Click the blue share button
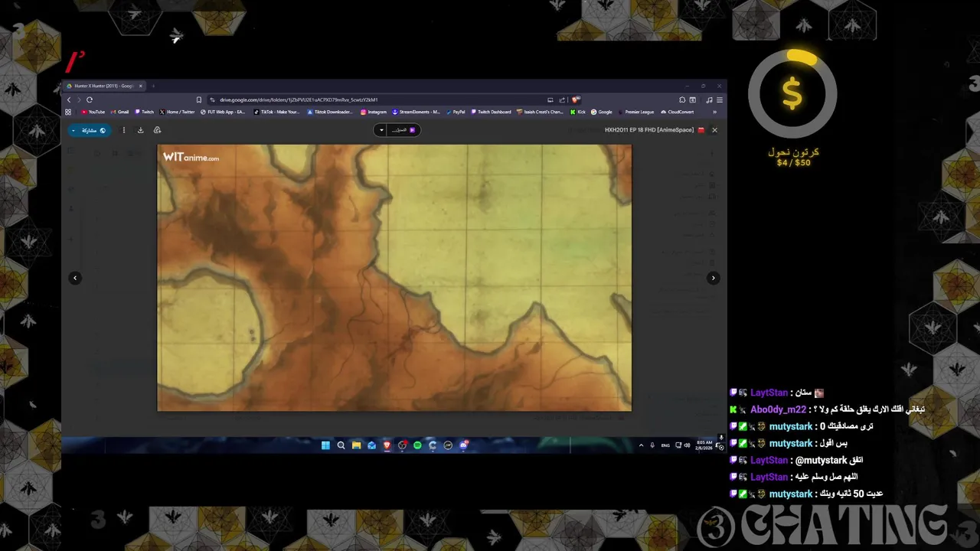Viewport: 980px width, 551px height. tap(90, 130)
